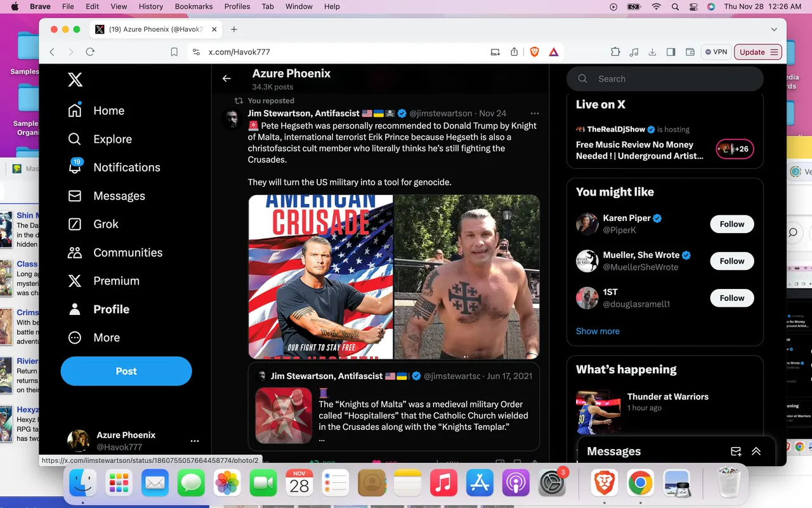The height and width of the screenshot is (508, 812).
Task: Open Brave Rewards triangle icon
Action: pyautogui.click(x=553, y=52)
